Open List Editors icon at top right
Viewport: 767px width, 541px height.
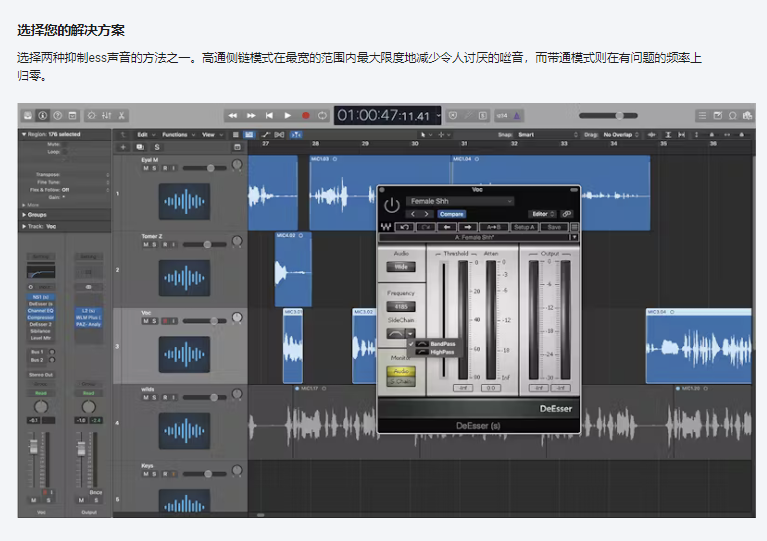click(702, 115)
